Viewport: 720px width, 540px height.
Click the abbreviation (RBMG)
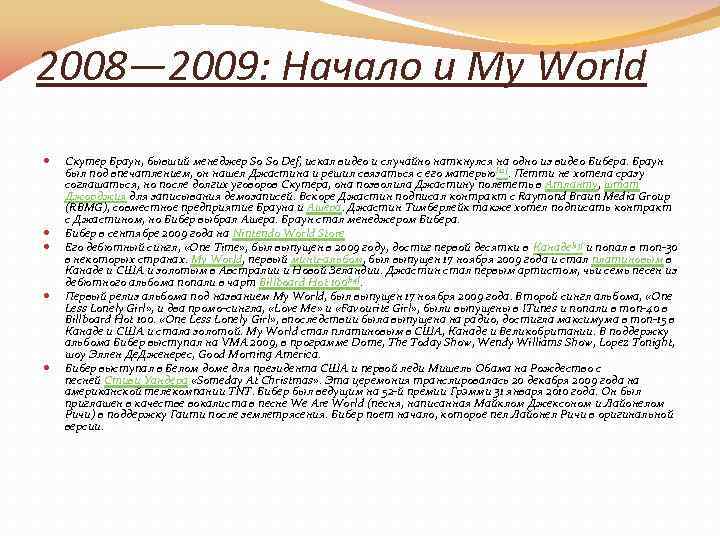point(87,208)
